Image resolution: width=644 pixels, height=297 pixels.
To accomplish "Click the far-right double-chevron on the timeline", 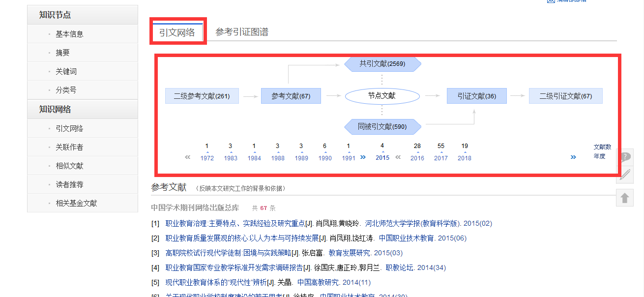I will pos(573,156).
